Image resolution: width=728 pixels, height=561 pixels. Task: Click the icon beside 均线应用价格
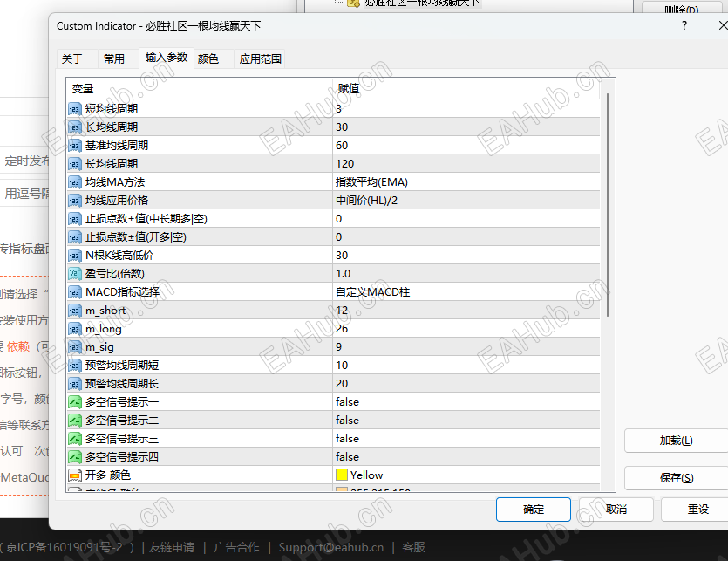click(75, 201)
